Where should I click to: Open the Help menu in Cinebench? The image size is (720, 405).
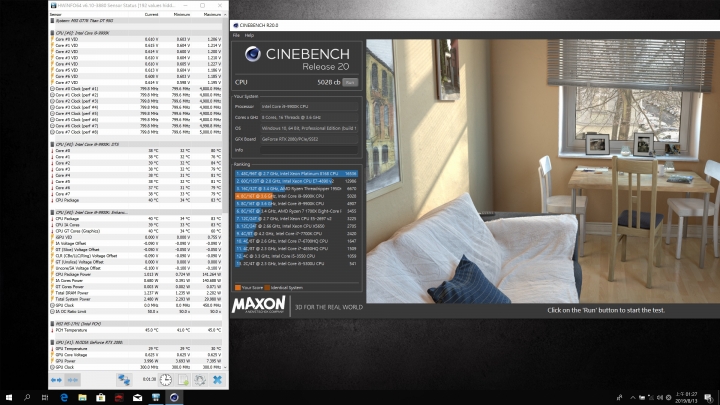(249, 35)
